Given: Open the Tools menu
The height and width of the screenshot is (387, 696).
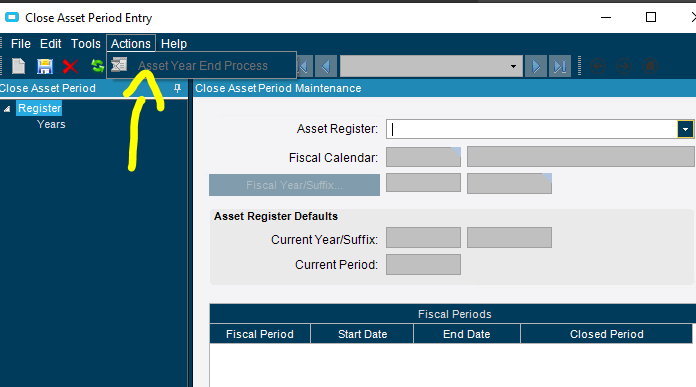Looking at the screenshot, I should click(x=86, y=43).
